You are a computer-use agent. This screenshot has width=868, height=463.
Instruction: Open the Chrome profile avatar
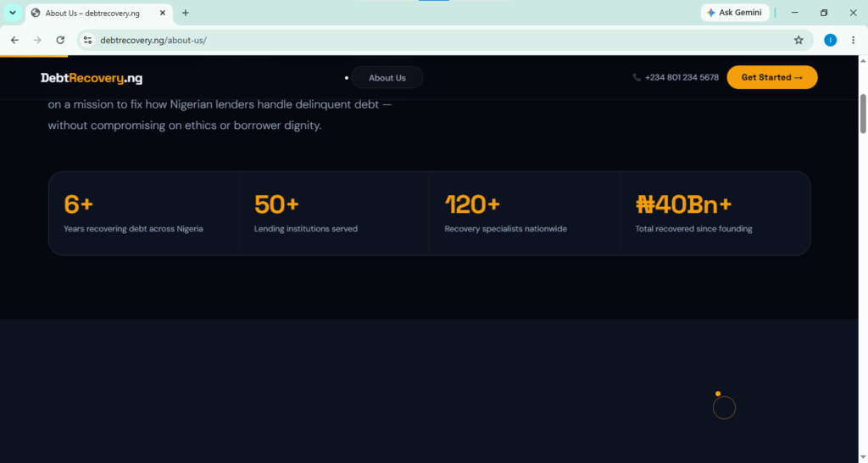pos(830,40)
